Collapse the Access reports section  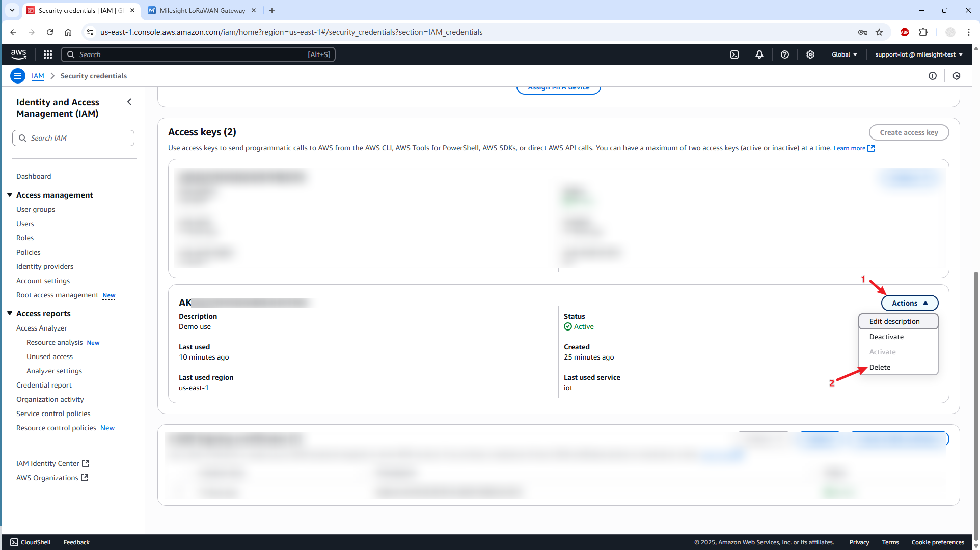pyautogui.click(x=10, y=313)
